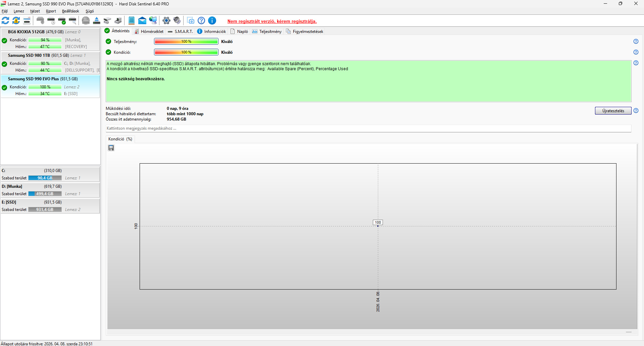This screenshot has width=644, height=346.
Task: Click the help icon beside the Teljesítmény bar
Action: pos(636,41)
